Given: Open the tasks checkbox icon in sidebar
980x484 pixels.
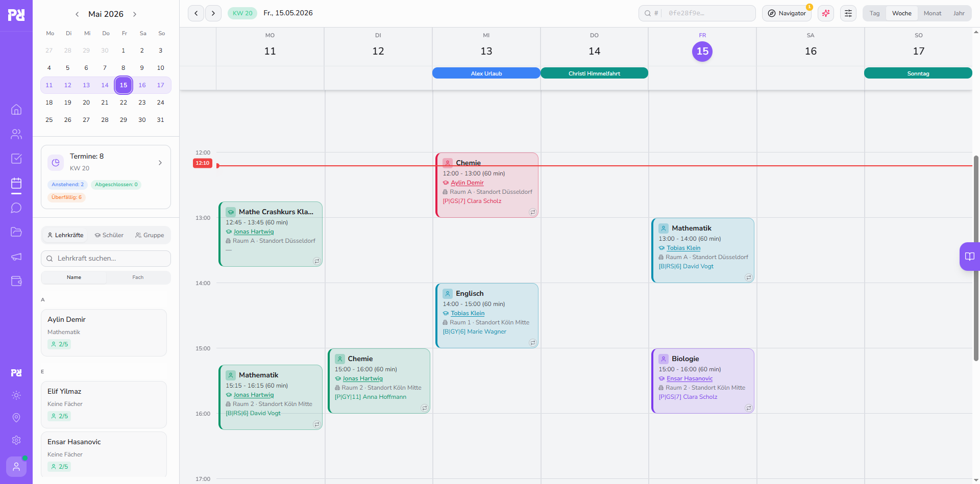Looking at the screenshot, I should point(16,159).
